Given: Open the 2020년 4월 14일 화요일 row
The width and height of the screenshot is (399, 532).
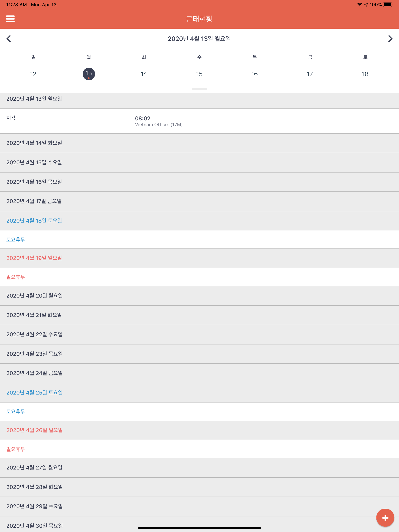Looking at the screenshot, I should click(34, 143).
